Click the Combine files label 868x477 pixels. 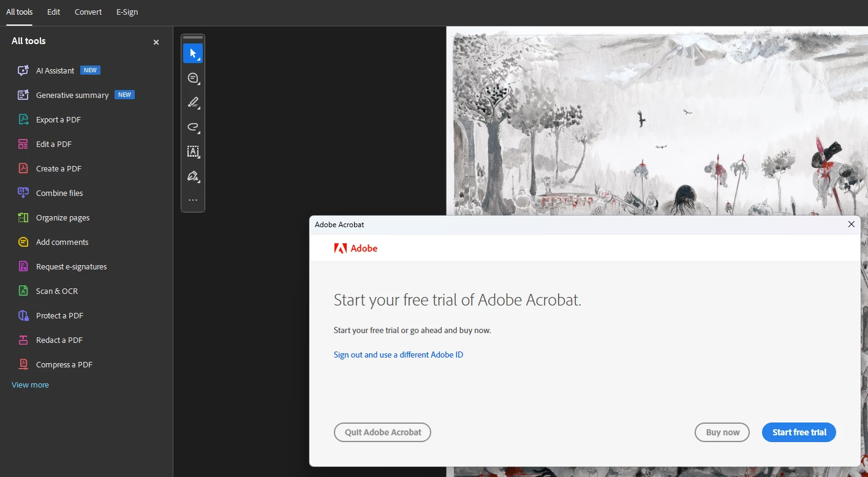click(59, 193)
